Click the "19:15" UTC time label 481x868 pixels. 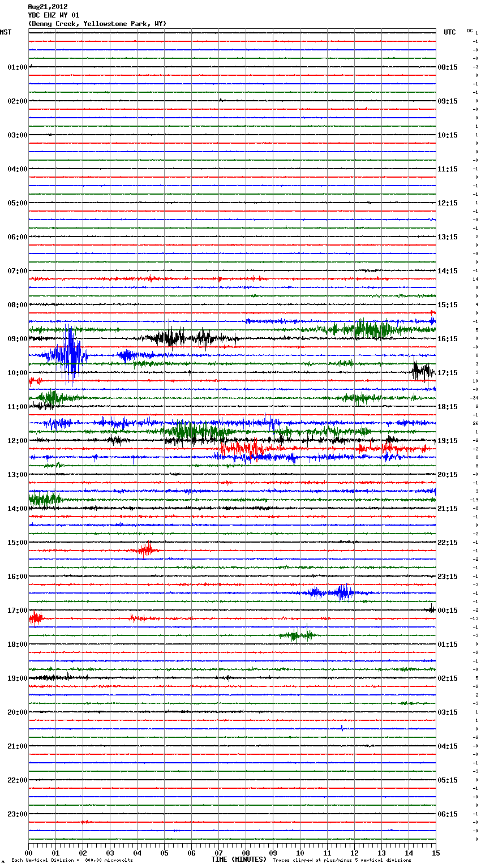[x=448, y=441]
